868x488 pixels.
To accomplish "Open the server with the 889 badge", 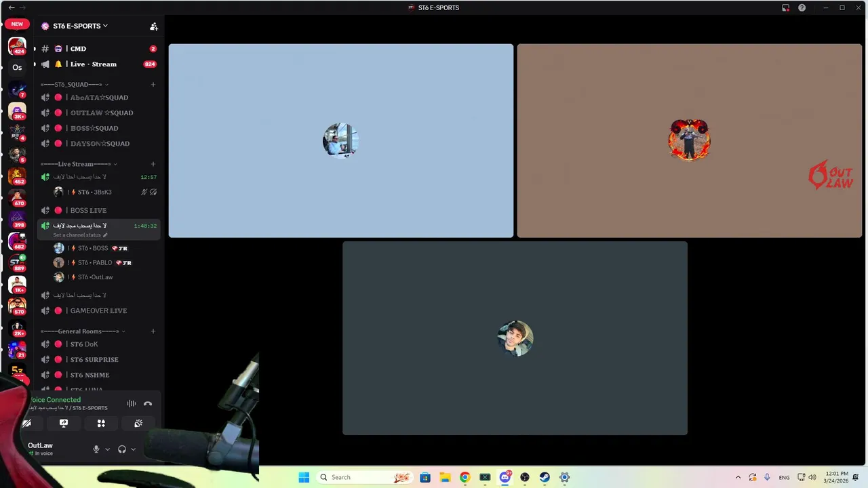I will click(17, 263).
